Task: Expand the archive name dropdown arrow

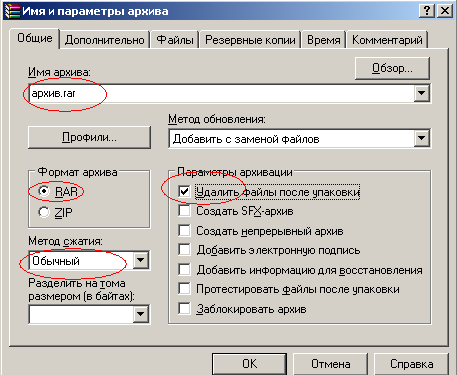Action: point(421,93)
